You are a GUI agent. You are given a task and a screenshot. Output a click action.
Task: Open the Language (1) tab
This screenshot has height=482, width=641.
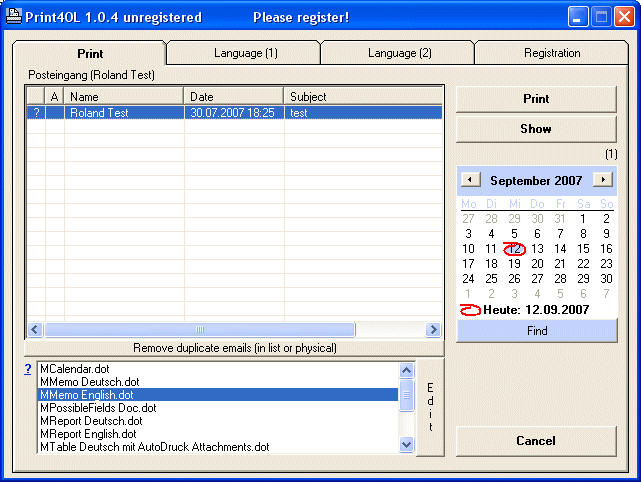pos(245,53)
